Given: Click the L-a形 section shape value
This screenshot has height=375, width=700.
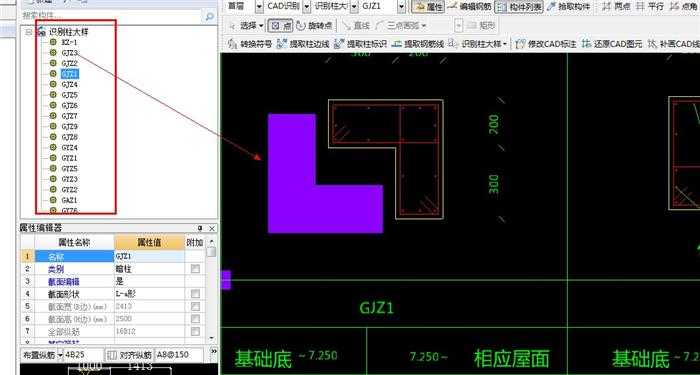Looking at the screenshot, I should pos(150,294).
